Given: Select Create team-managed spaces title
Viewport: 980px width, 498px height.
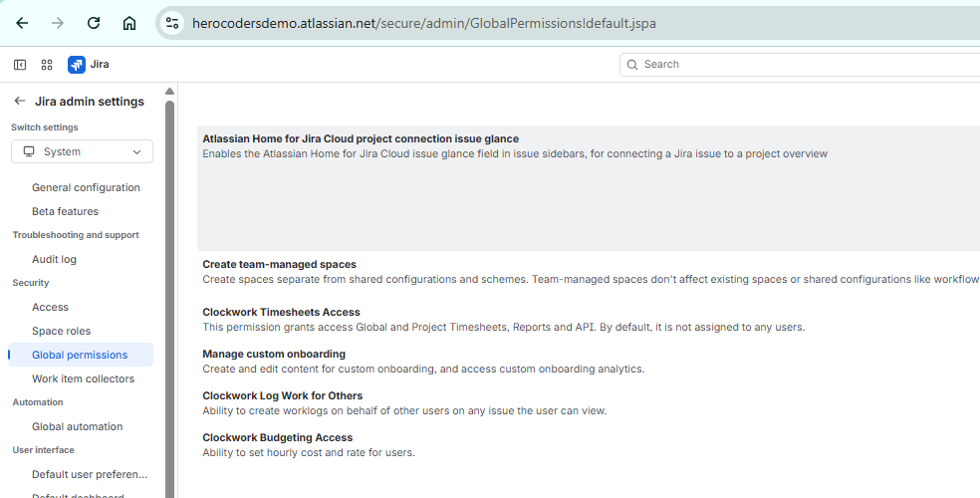Looking at the screenshot, I should pyautogui.click(x=280, y=264).
